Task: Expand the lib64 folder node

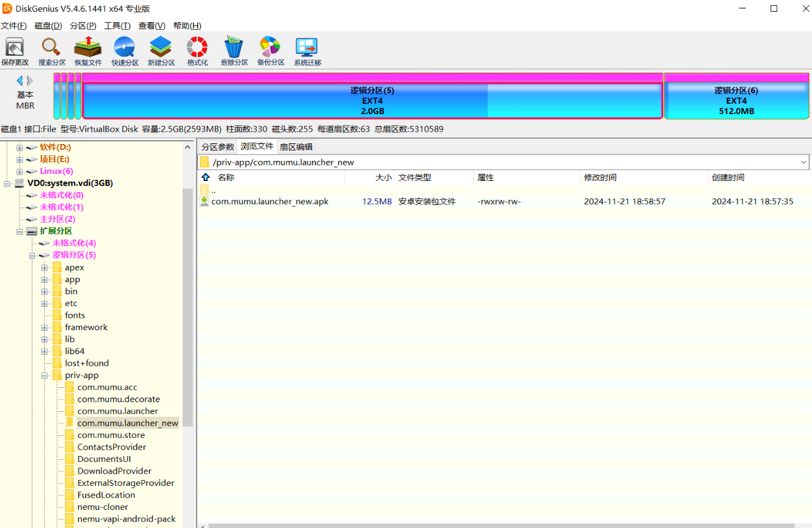Action: [45, 352]
